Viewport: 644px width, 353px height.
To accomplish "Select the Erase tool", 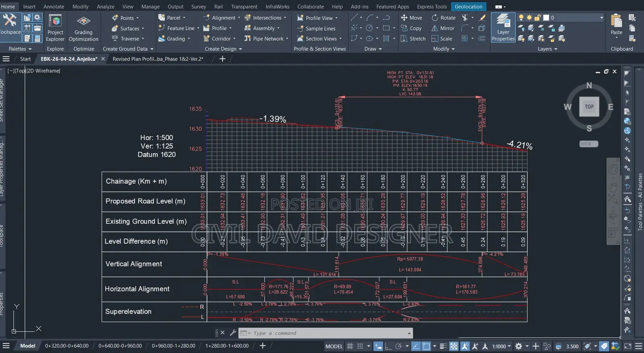I will 482,18.
